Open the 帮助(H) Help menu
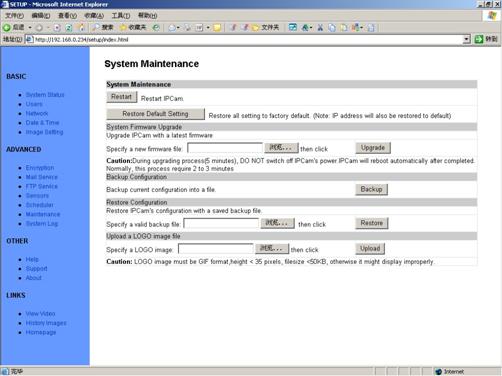502x376 pixels. click(148, 16)
